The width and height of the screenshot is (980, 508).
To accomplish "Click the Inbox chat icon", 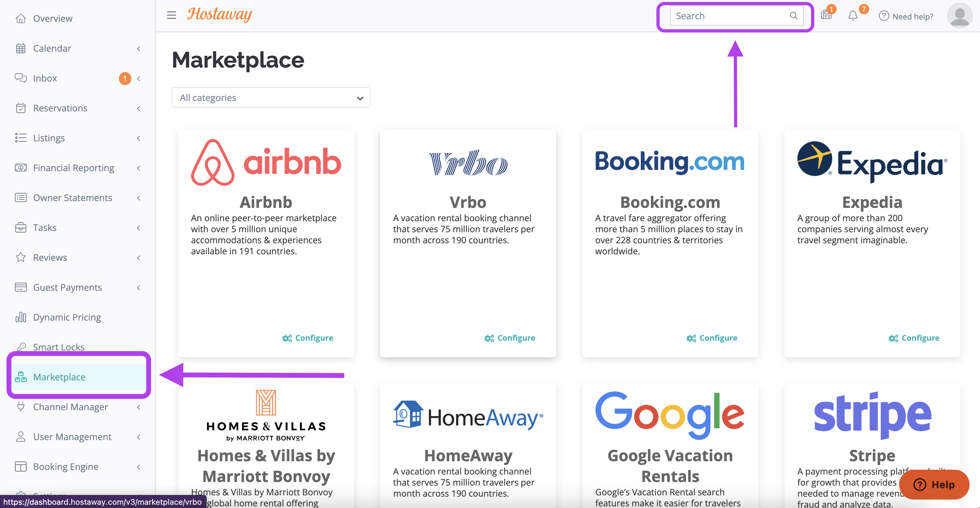I will [x=20, y=78].
